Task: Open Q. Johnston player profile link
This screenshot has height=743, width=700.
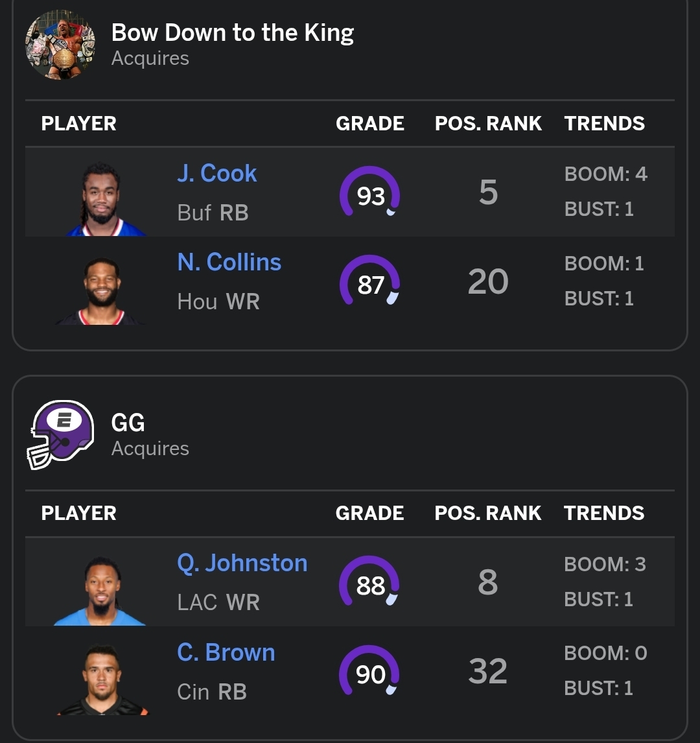Action: (x=242, y=563)
